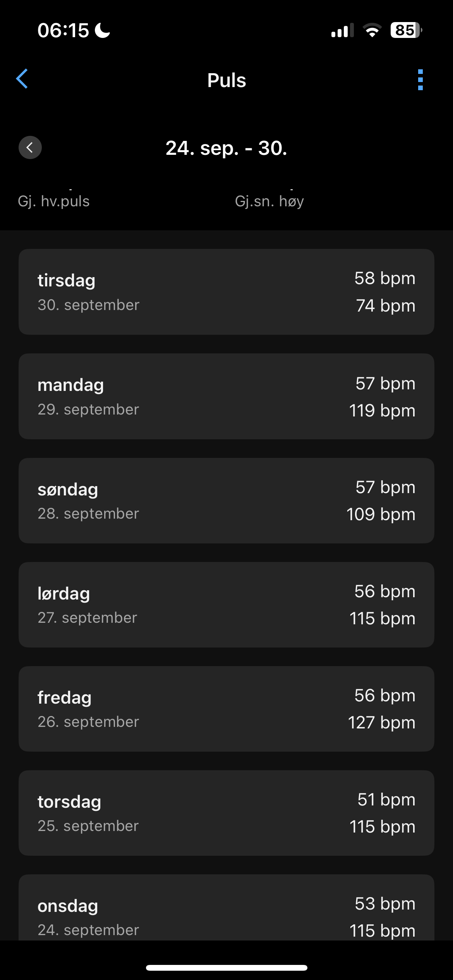Open torsdag 25. september entry
This screenshot has width=453, height=980.
click(x=226, y=813)
